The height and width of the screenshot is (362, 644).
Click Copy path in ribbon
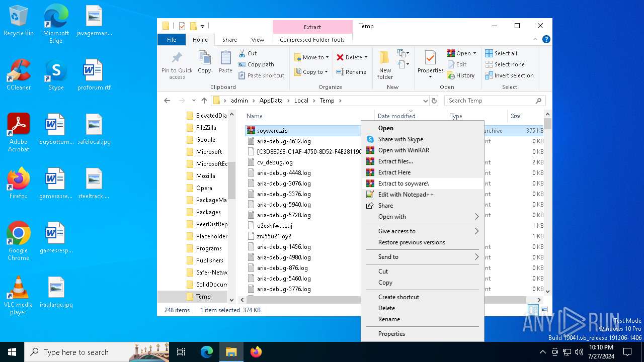point(256,64)
